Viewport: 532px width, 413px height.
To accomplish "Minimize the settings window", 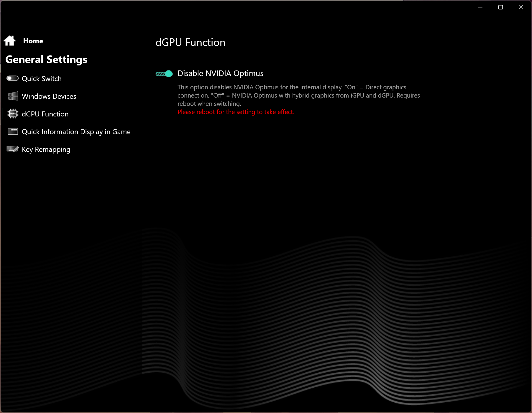I will coord(480,7).
